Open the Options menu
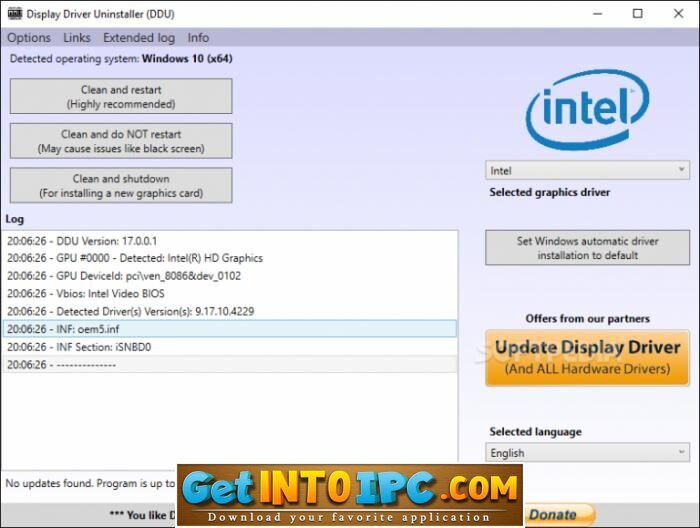700x528 pixels. pos(29,38)
